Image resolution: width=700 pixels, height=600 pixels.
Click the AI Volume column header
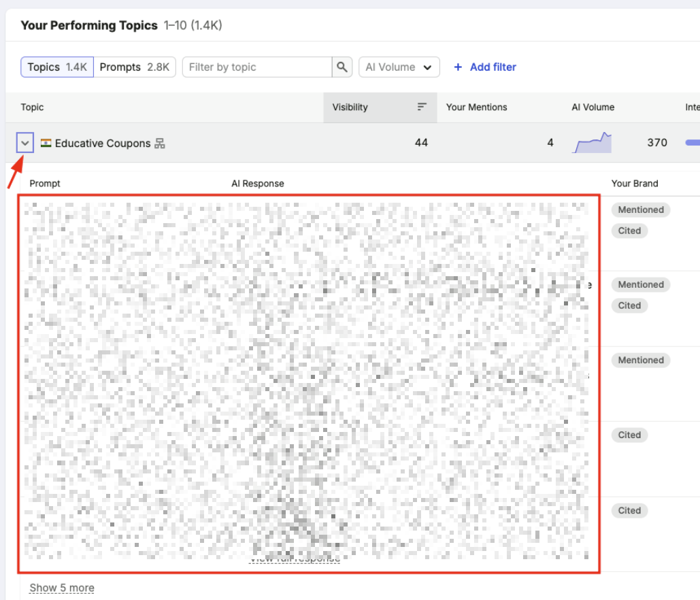[x=593, y=107]
